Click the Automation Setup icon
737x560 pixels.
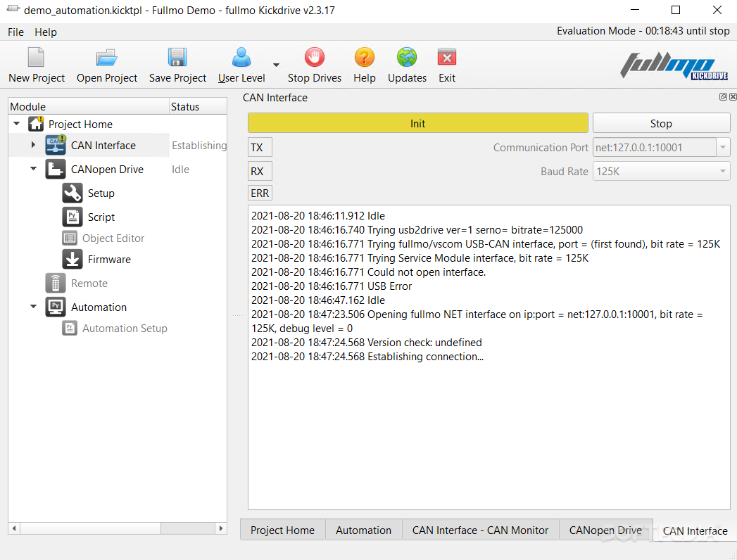70,328
